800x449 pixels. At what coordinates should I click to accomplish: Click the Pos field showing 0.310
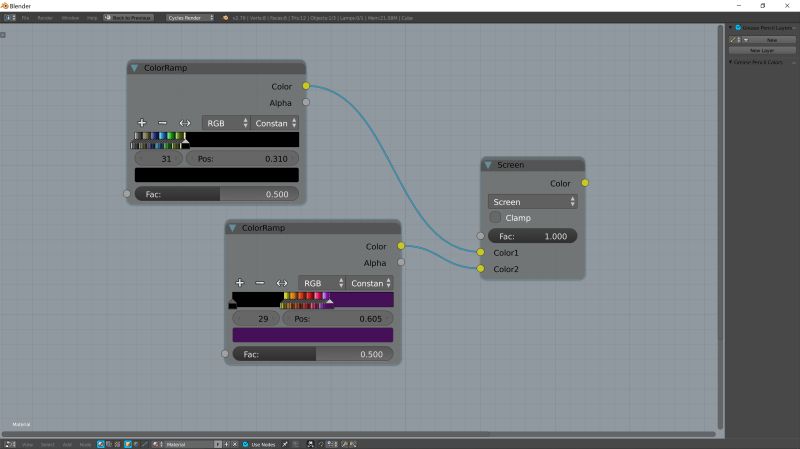tap(242, 159)
